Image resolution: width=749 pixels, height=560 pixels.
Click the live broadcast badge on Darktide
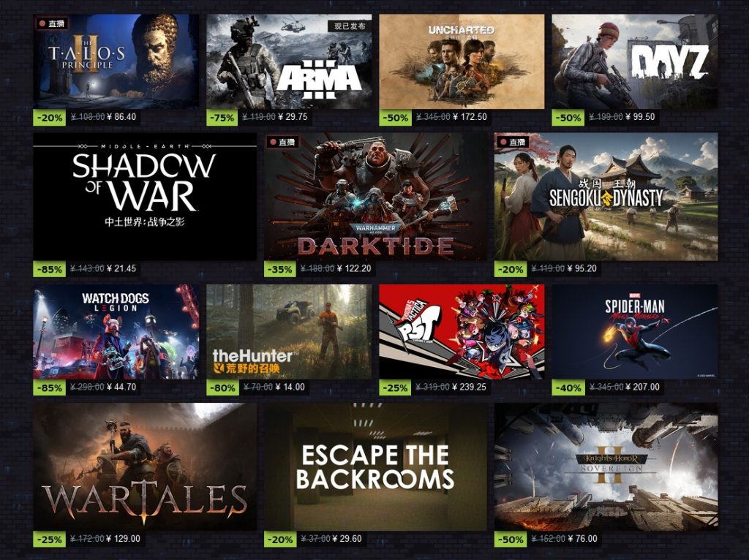tap(283, 143)
